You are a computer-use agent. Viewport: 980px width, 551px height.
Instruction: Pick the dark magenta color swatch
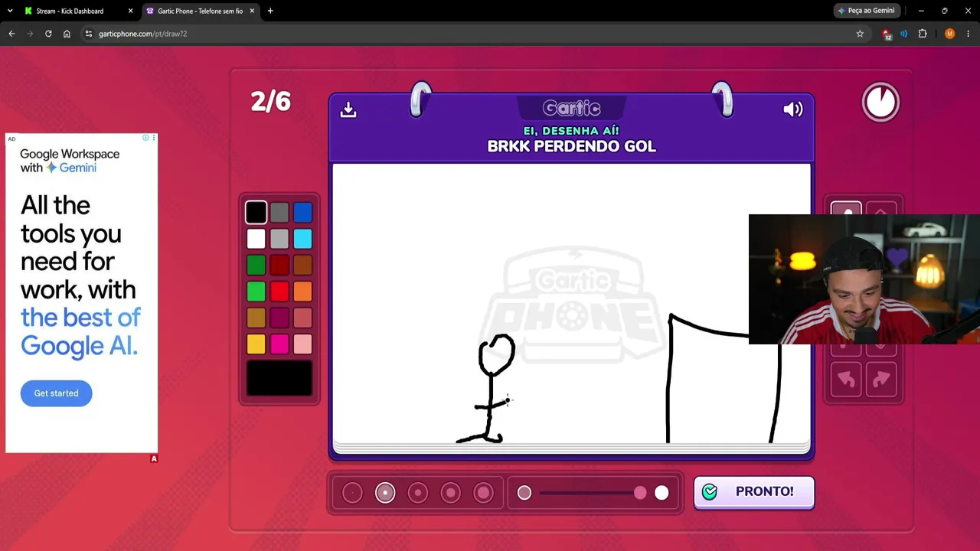tap(279, 318)
